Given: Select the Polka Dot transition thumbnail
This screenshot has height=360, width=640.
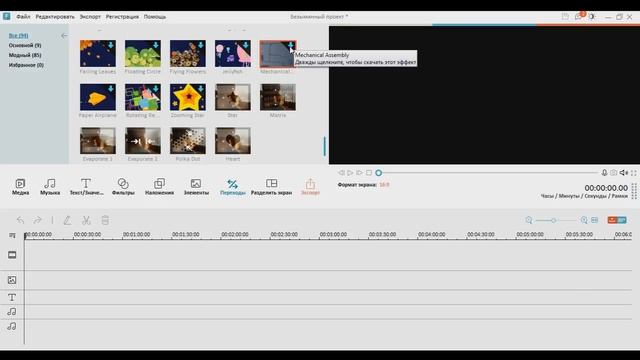Looking at the screenshot, I should tap(188, 141).
